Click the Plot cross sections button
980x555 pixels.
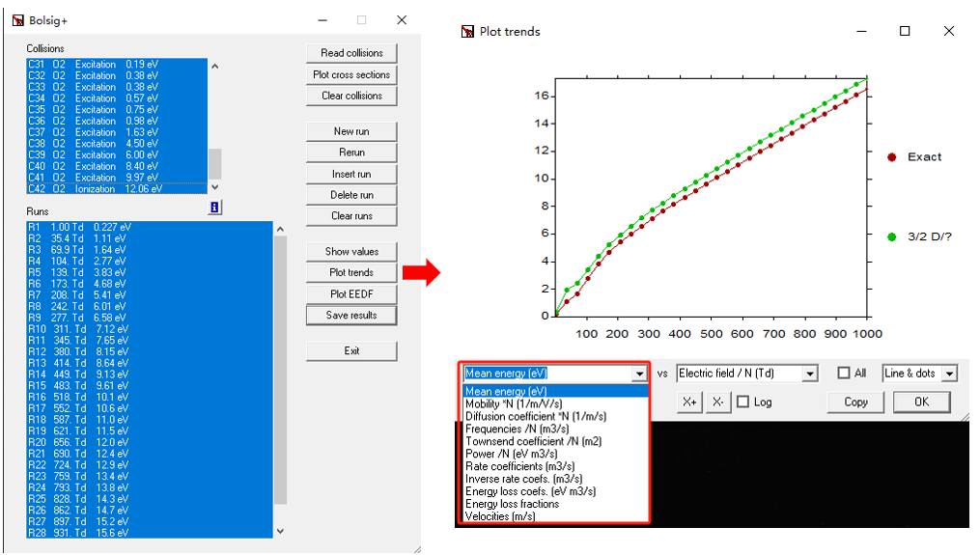(351, 74)
